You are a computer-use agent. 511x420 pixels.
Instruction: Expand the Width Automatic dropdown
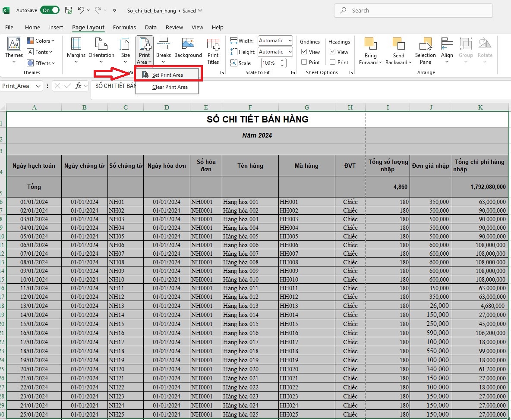[x=290, y=41]
